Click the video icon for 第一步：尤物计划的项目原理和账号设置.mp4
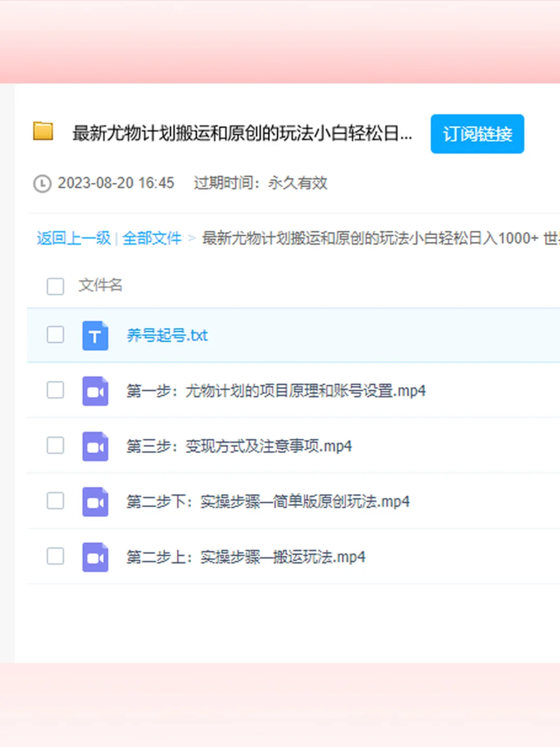Viewport: 560px width, 747px height. [95, 391]
